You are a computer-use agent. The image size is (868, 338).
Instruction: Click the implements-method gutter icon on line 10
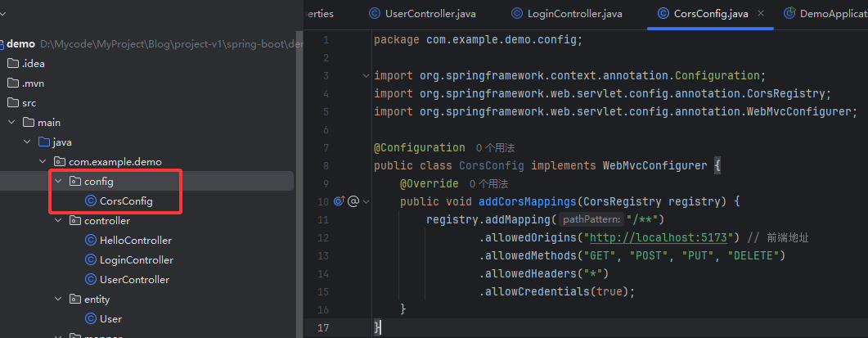pos(340,201)
